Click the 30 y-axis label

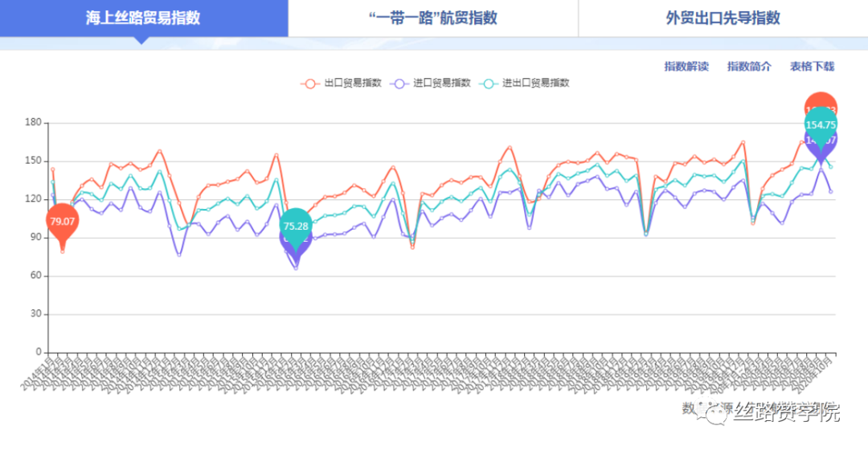[x=36, y=313]
